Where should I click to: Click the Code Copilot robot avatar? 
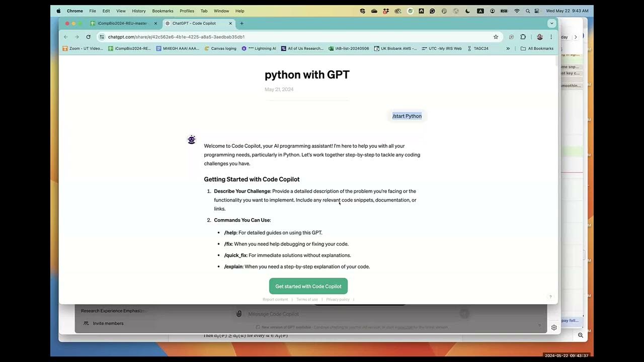click(x=191, y=140)
